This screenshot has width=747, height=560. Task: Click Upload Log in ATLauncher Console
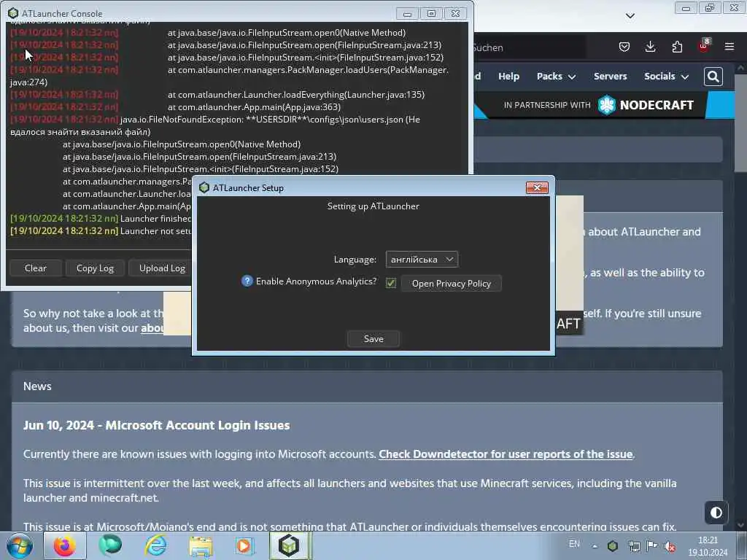(162, 268)
